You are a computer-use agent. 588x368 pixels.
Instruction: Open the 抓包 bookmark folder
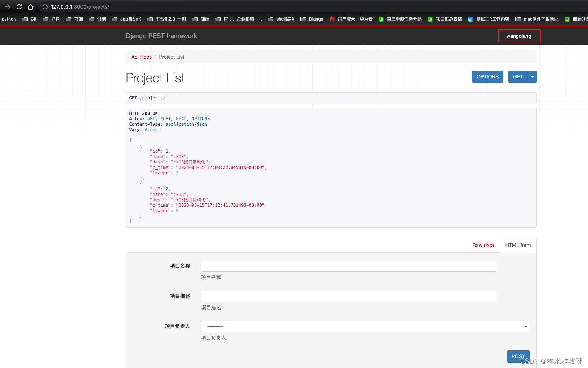click(x=51, y=19)
